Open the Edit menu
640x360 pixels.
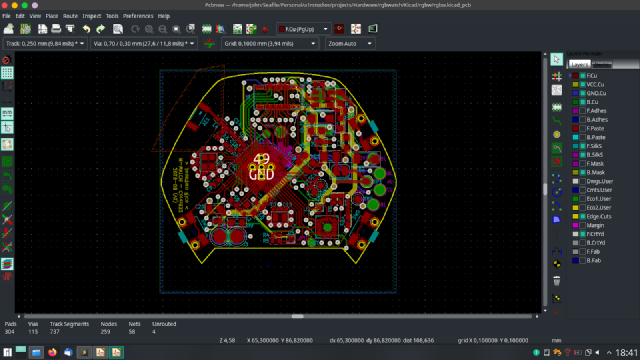[20, 16]
